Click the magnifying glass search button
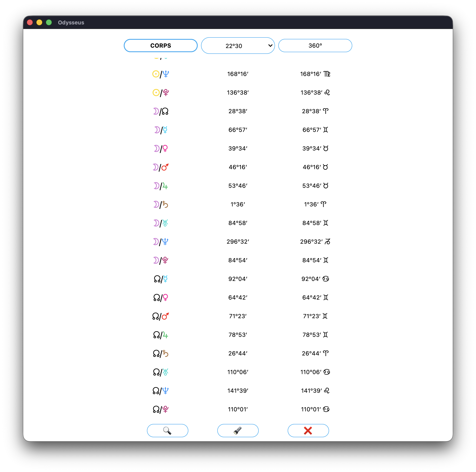476x472 pixels. (x=167, y=430)
